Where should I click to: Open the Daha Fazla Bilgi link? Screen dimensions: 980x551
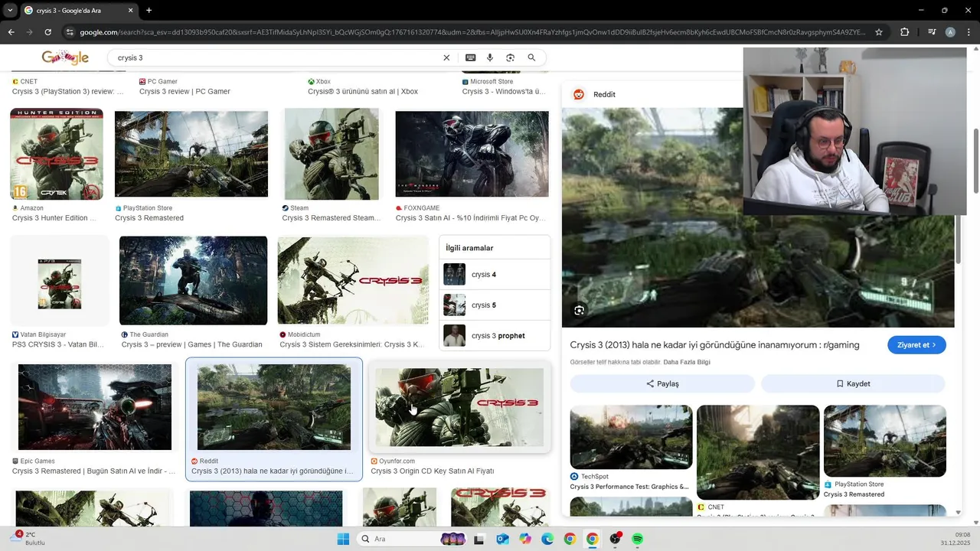pyautogui.click(x=687, y=362)
